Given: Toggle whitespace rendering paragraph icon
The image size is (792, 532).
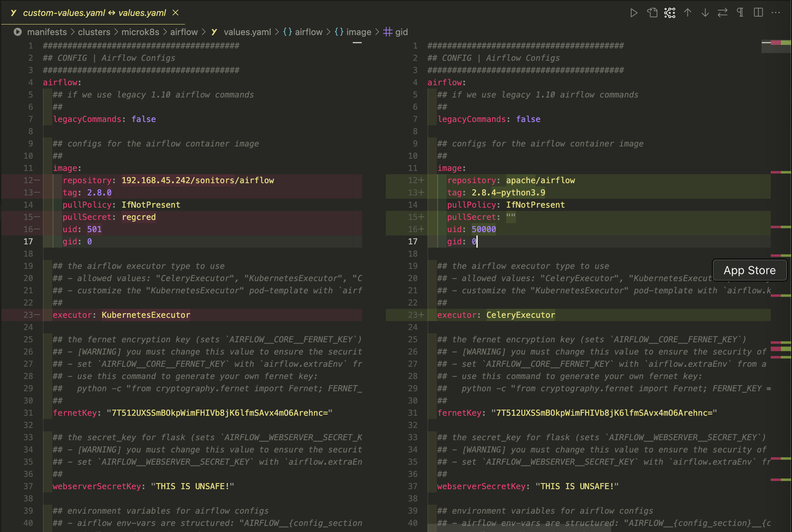Looking at the screenshot, I should pos(740,13).
